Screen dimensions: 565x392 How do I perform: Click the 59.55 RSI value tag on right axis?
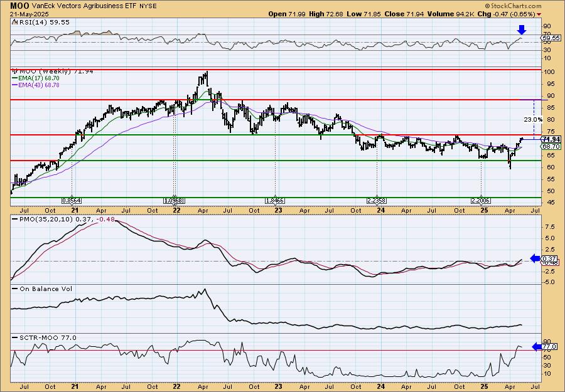point(551,38)
